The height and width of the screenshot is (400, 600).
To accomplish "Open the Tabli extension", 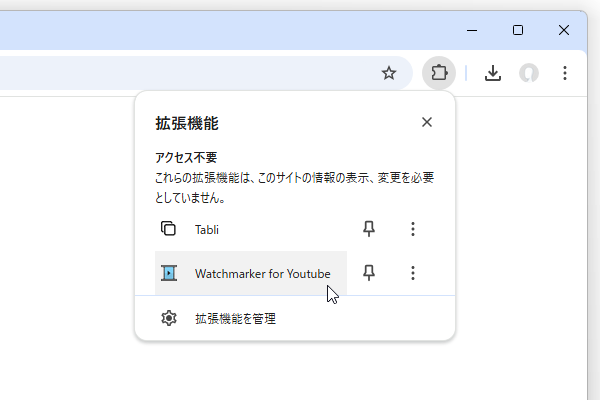I will pos(251,229).
